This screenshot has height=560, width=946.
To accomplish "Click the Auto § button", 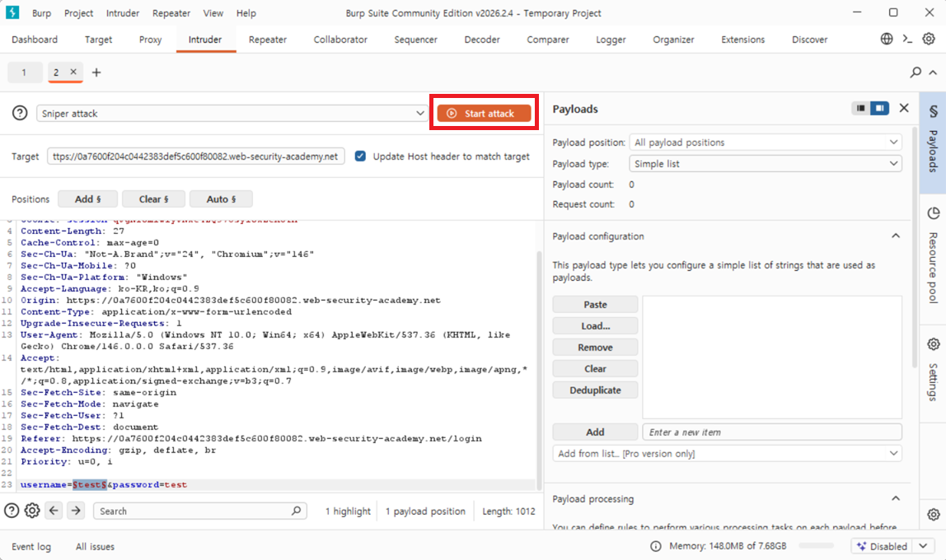I will click(222, 199).
